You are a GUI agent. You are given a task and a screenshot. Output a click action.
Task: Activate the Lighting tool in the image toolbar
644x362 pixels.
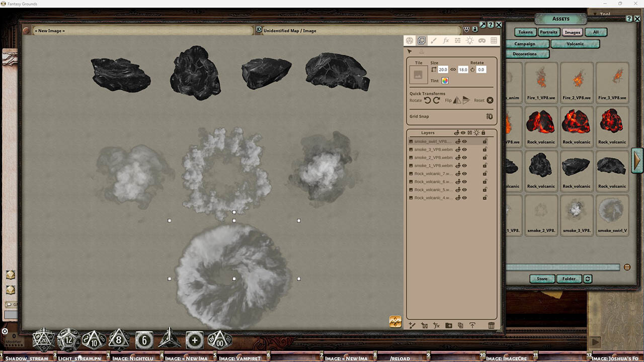(469, 40)
